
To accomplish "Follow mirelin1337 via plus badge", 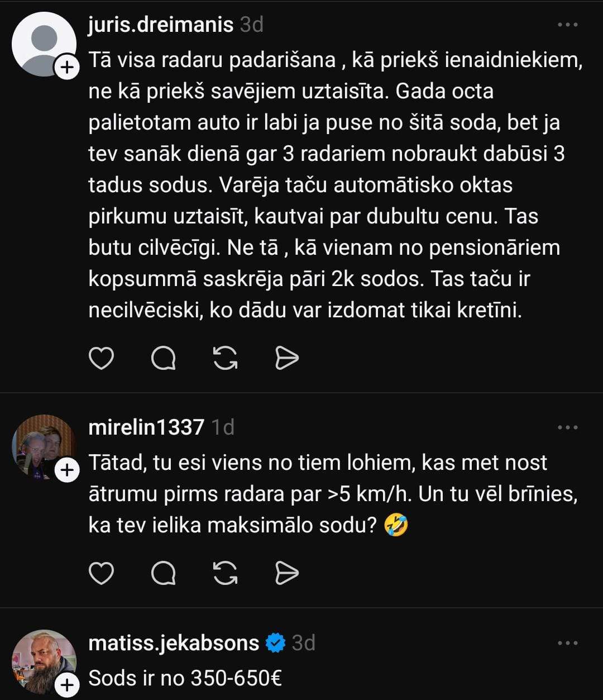I will coord(67,470).
